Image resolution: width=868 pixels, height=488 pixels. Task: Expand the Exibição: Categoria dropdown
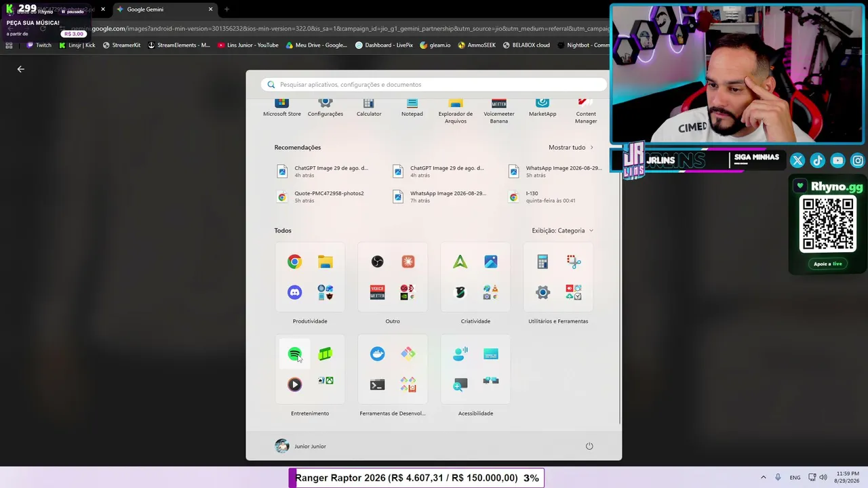563,230
